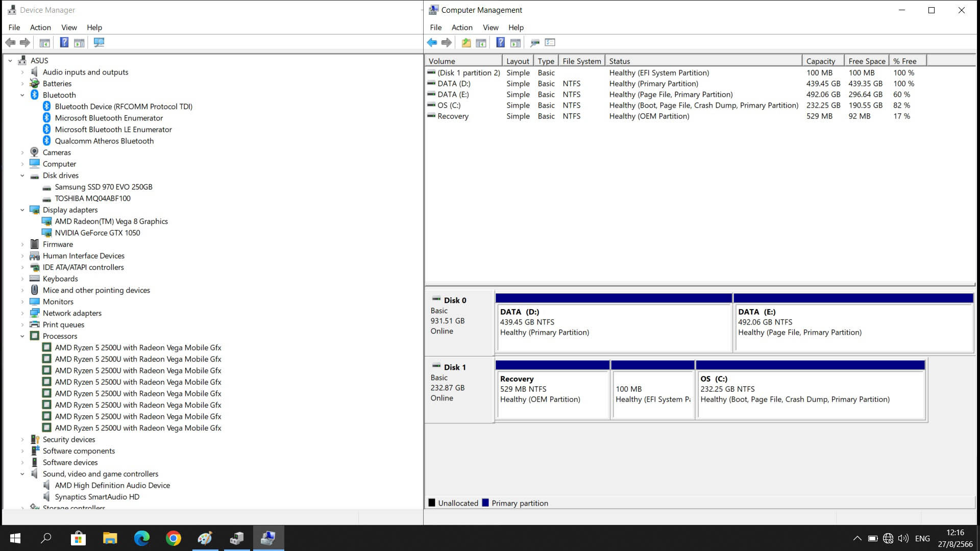Open File Explorer from taskbar
The image size is (980, 551).
[x=110, y=538]
